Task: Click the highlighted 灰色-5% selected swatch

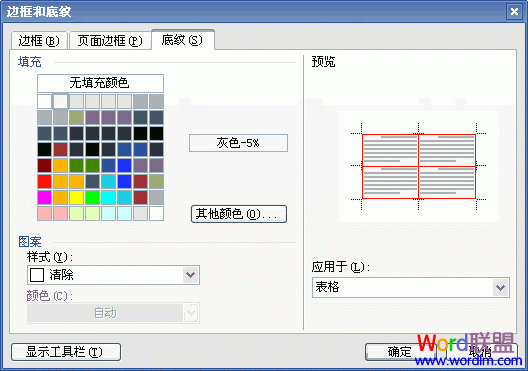Action: click(61, 101)
